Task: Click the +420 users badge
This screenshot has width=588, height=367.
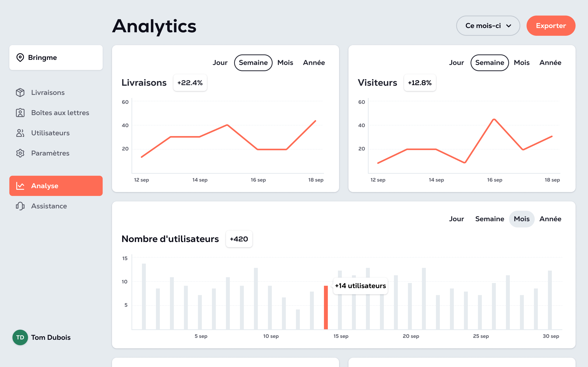Action: 239,239
